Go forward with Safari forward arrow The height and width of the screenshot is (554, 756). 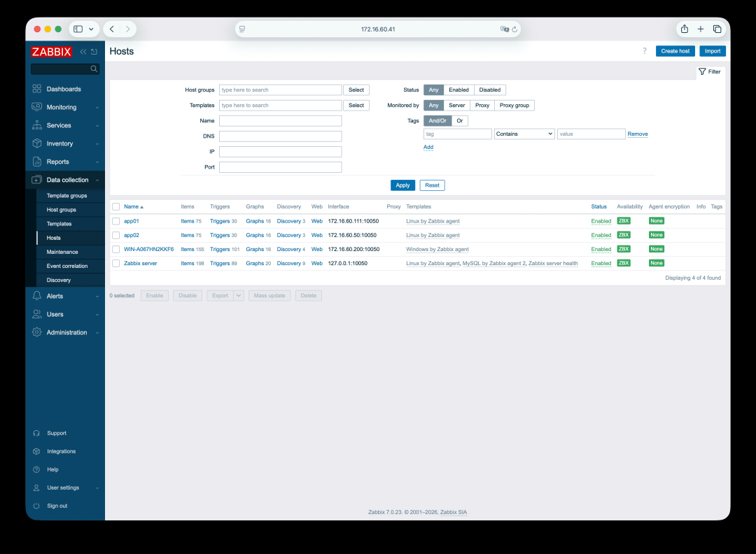tap(128, 29)
